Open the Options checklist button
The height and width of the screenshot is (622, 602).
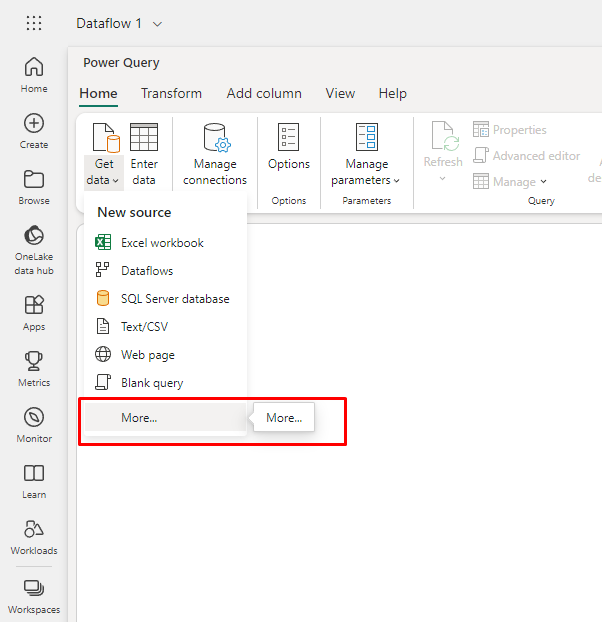(x=289, y=146)
